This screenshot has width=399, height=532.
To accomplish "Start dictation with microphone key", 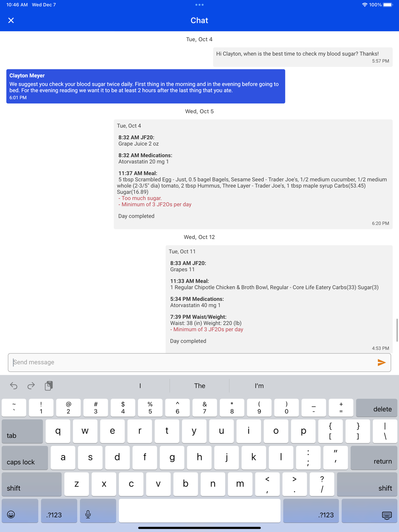I will [x=98, y=511].
